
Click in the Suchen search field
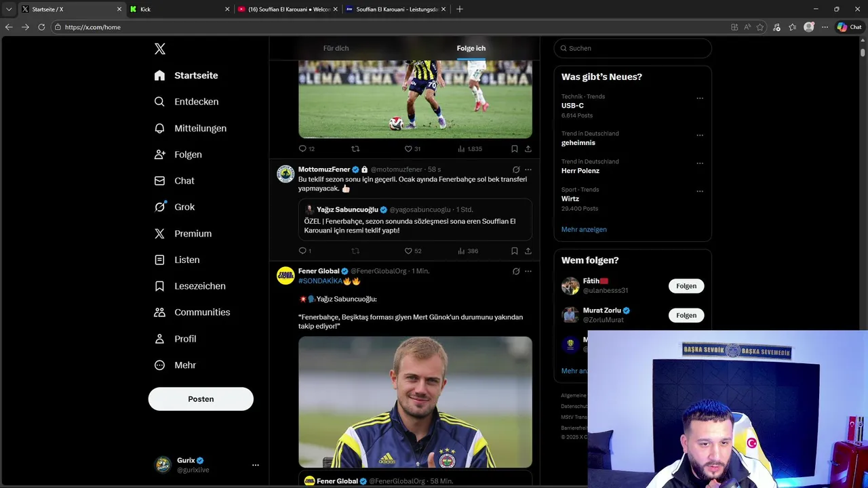click(x=633, y=48)
